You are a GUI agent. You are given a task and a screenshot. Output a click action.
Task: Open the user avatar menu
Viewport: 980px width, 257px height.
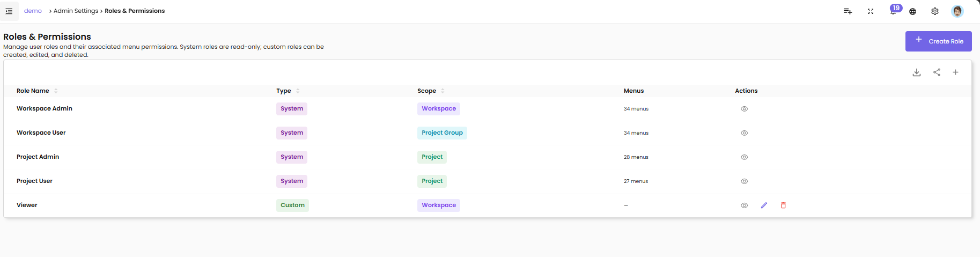957,11
